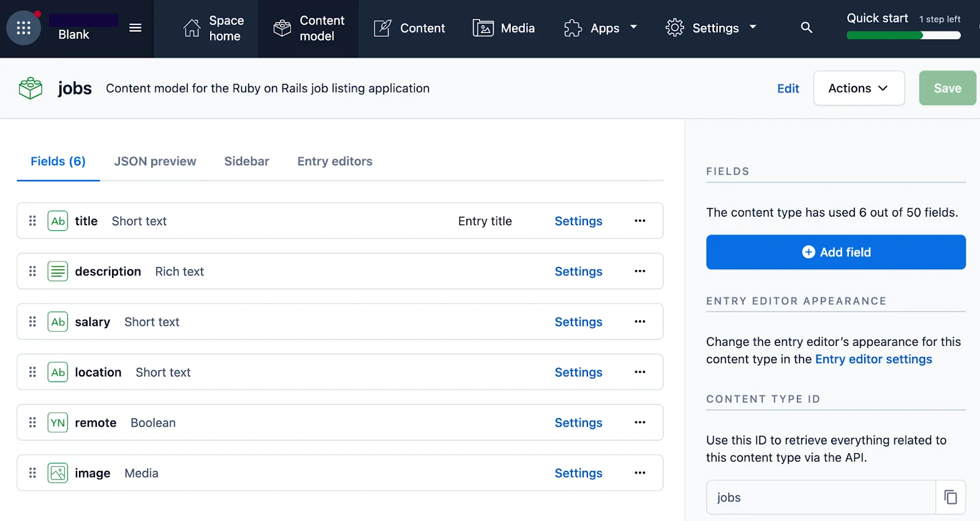This screenshot has height=521, width=980.
Task: Click the drag handle of the title field
Action: [x=32, y=221]
